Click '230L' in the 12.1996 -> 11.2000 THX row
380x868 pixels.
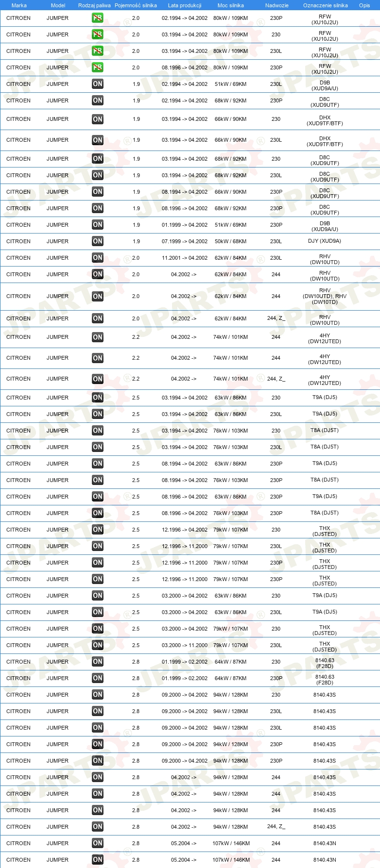[276, 546]
